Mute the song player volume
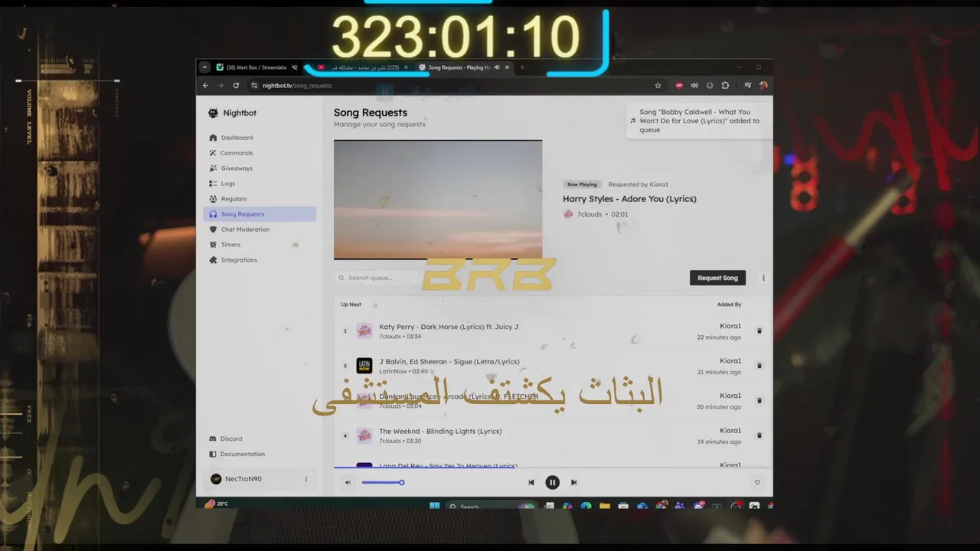The height and width of the screenshot is (551, 980). pyautogui.click(x=348, y=482)
